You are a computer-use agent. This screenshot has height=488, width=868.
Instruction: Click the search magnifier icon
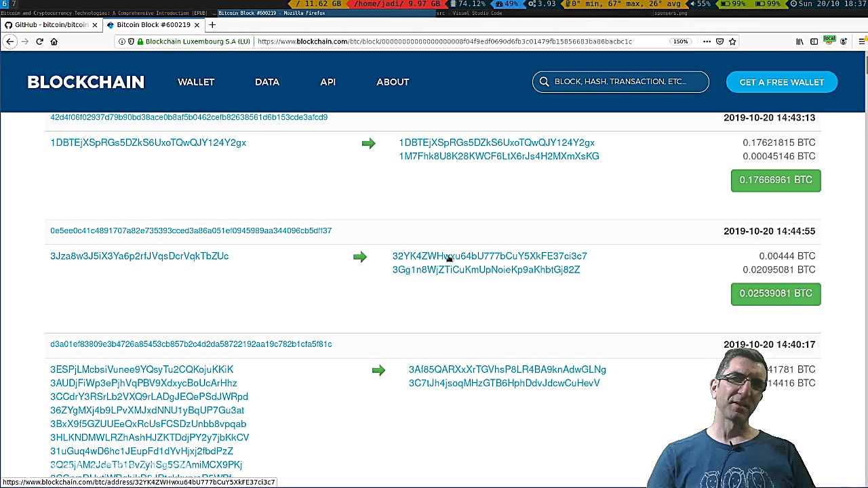point(544,82)
